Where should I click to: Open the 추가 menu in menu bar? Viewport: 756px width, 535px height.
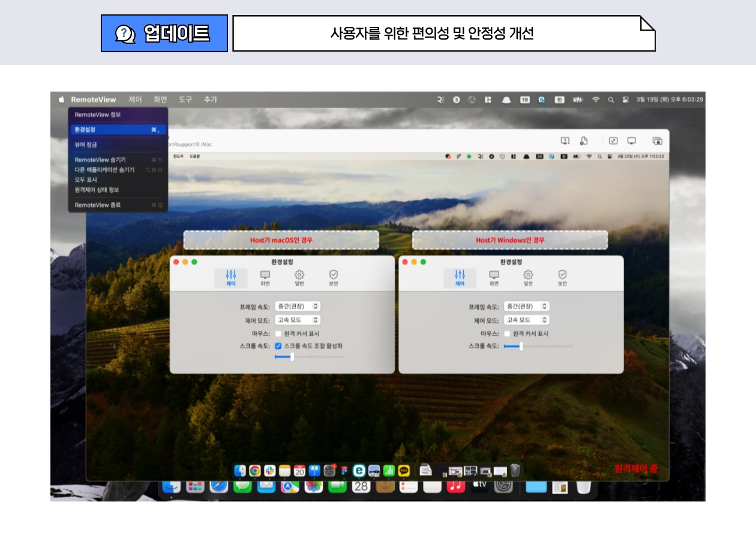coord(211,100)
